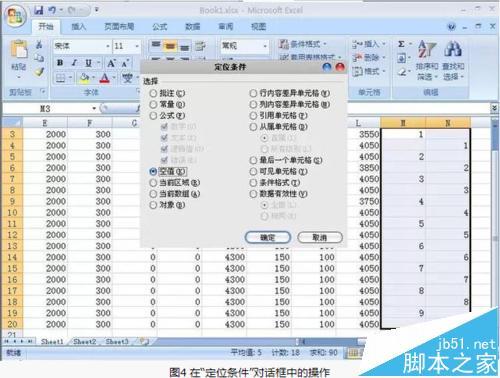Screen dimensions: 500x378
Task: Set Bottom Align for cells
Action: pos(184,46)
